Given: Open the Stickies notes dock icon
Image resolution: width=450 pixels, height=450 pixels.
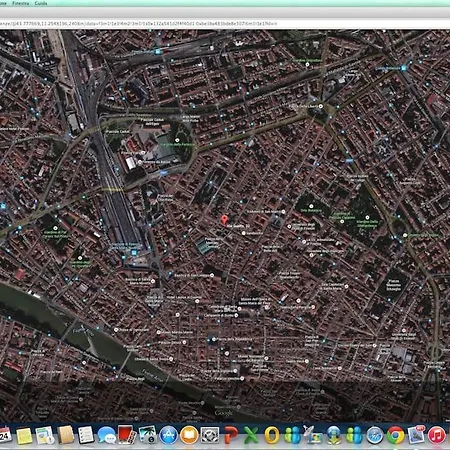Looking at the screenshot, I should pyautogui.click(x=24, y=436).
